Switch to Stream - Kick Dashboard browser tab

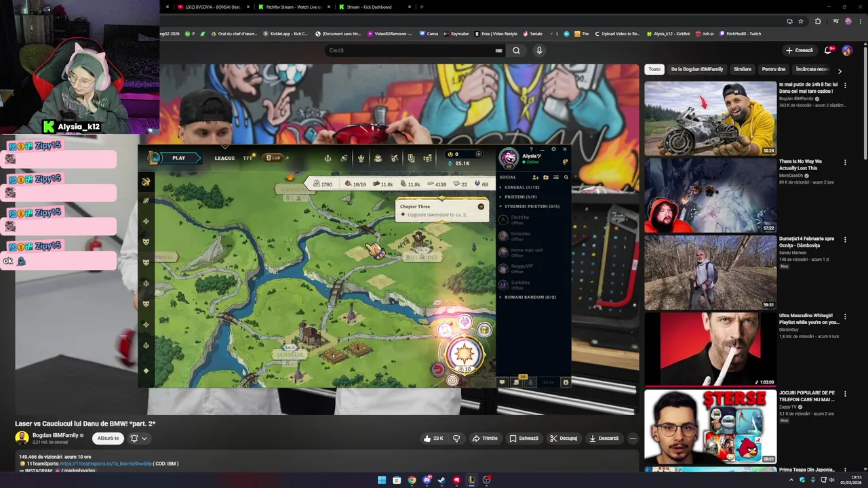pyautogui.click(x=369, y=7)
